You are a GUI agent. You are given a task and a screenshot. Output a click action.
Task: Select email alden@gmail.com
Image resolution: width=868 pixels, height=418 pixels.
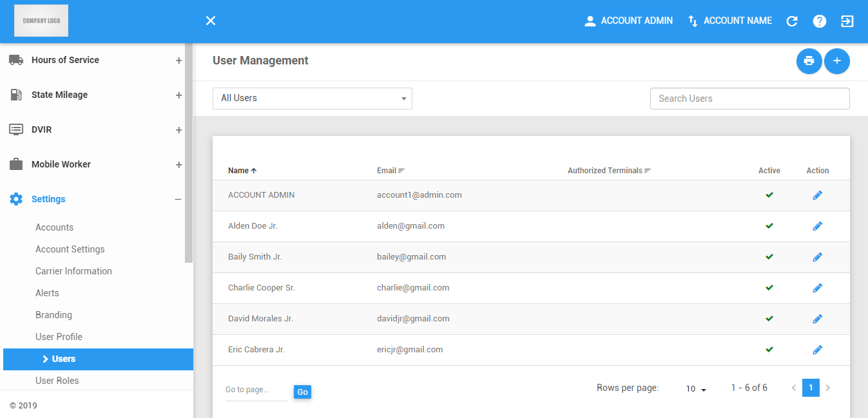[410, 226]
